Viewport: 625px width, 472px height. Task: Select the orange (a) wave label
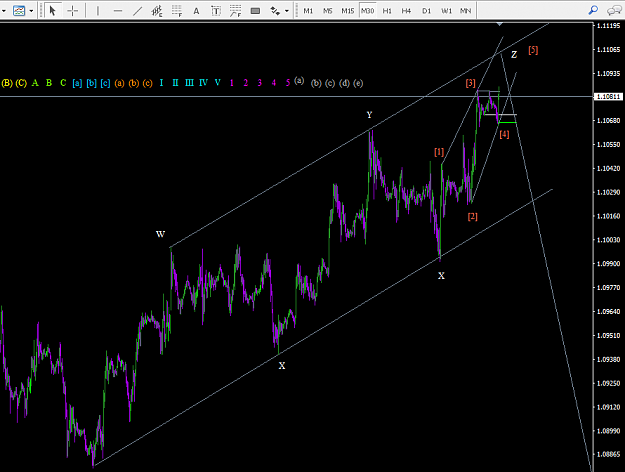120,83
